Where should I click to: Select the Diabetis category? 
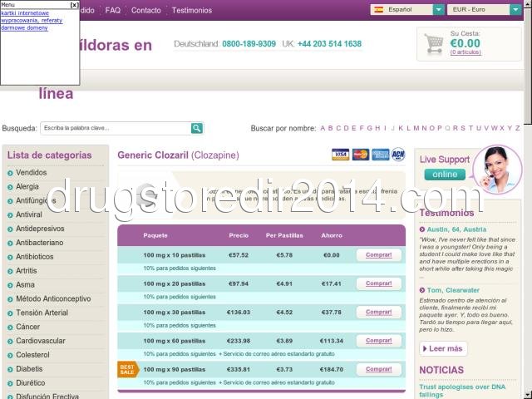pos(29,369)
